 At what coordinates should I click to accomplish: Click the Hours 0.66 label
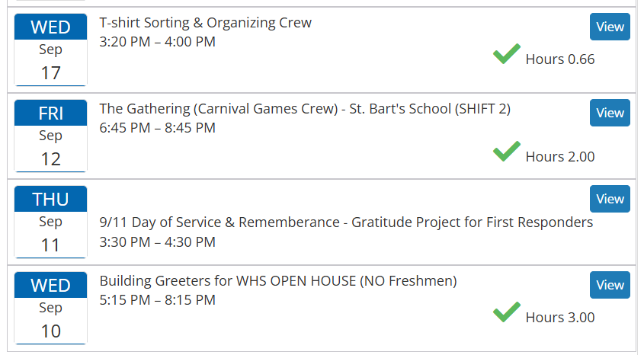tap(560, 59)
